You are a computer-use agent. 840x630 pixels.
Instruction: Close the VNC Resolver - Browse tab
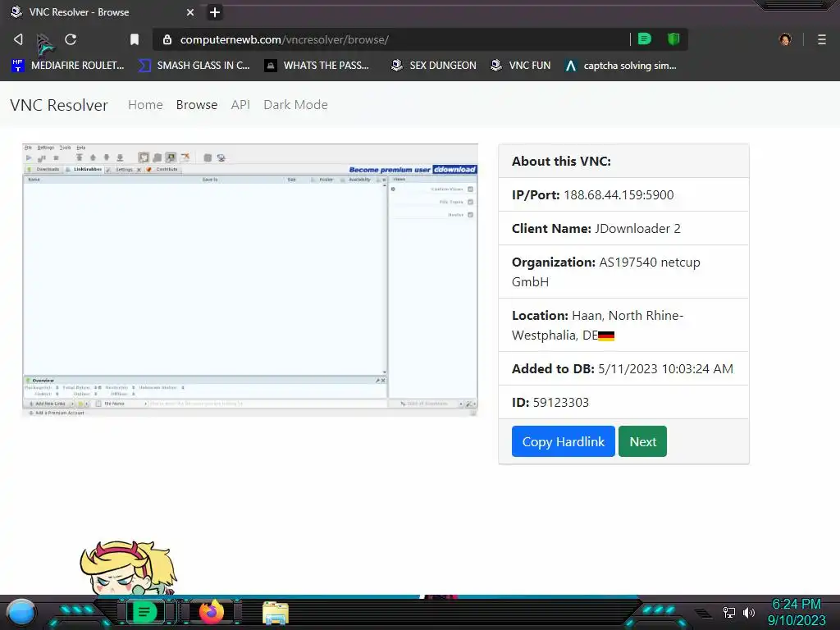(190, 11)
